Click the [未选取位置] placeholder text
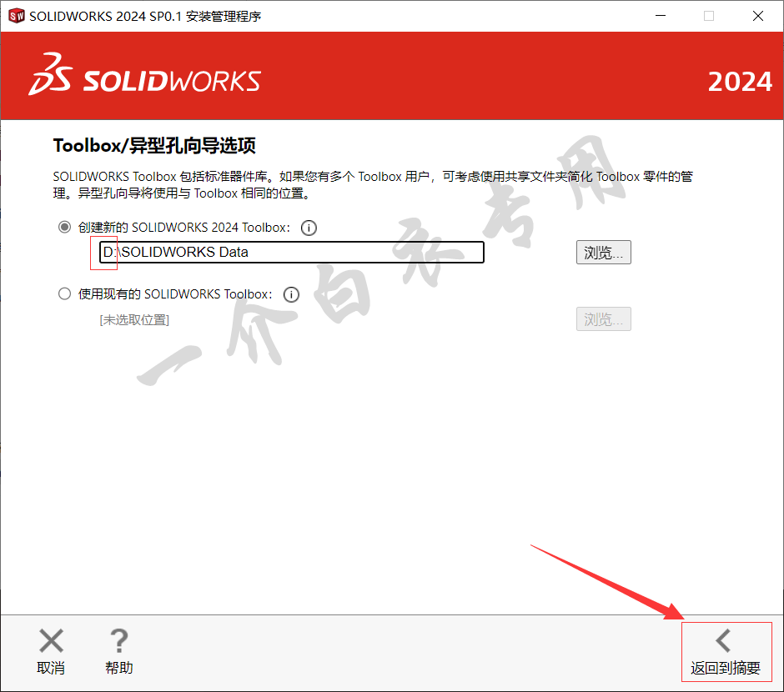This screenshot has height=692, width=784. pos(134,320)
